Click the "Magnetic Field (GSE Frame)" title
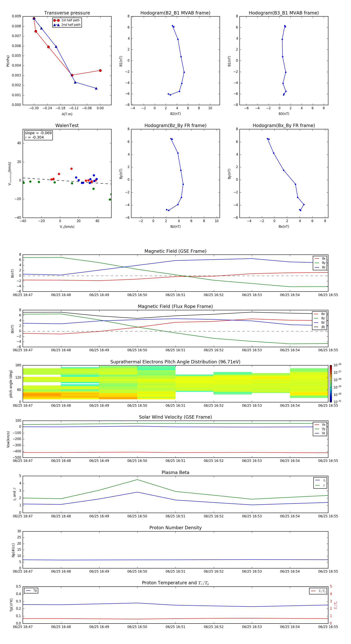 tap(175, 251)
